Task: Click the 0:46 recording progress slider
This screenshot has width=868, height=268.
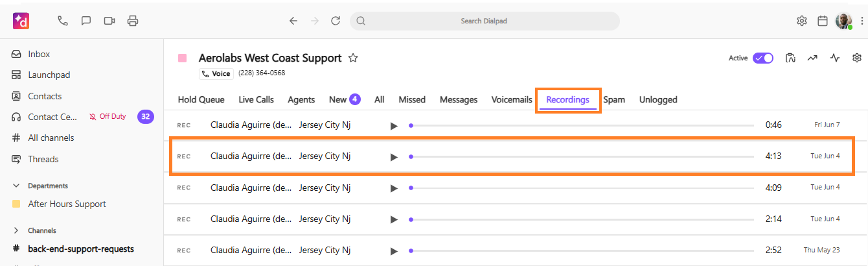Action: [582, 125]
